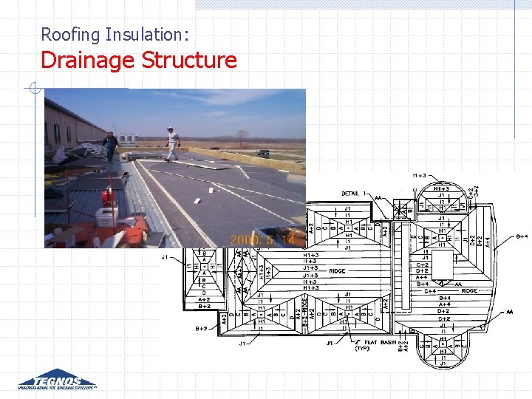Click the 'B+4' callout beside the plan
Screen dimensions: 532x399
(x=522, y=236)
